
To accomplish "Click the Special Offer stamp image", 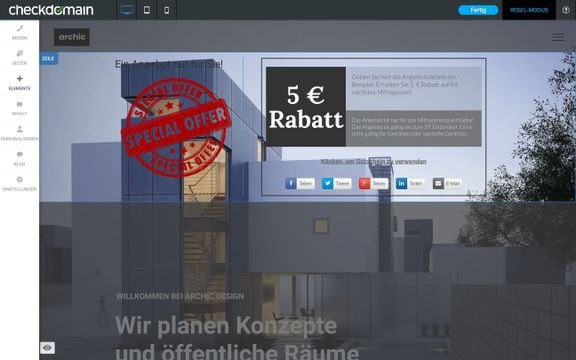I will (176, 127).
